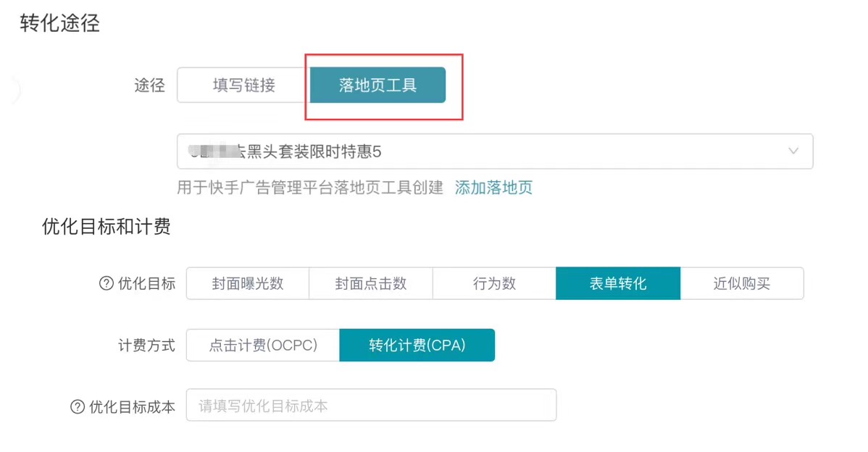
Task: Set optimization goal to 行为数
Action: 494,283
